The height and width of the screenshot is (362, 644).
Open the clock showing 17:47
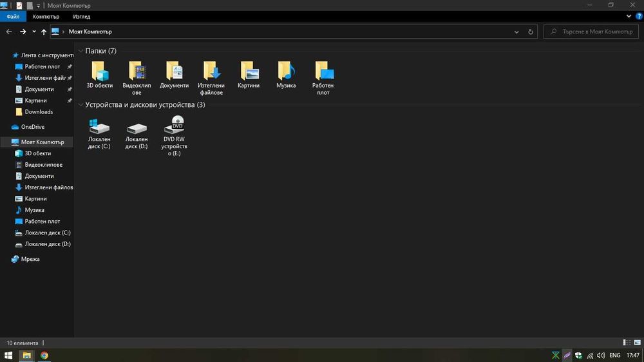click(633, 356)
